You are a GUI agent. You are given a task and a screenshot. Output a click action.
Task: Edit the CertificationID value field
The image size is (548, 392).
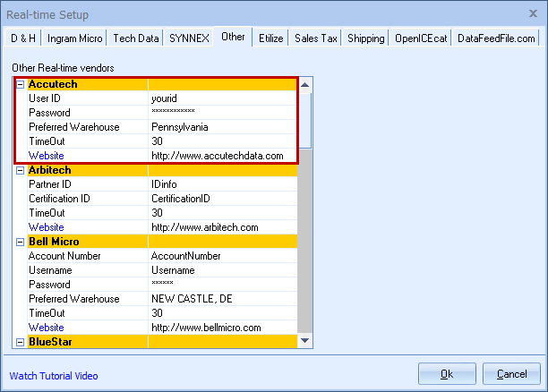(x=223, y=199)
